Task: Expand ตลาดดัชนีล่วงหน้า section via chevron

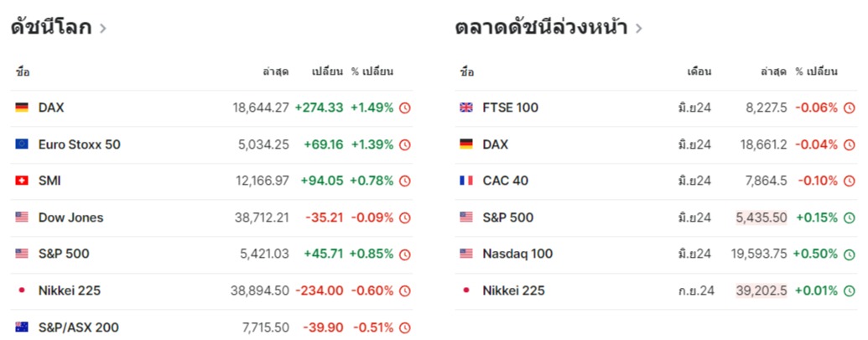Action: 639,29
